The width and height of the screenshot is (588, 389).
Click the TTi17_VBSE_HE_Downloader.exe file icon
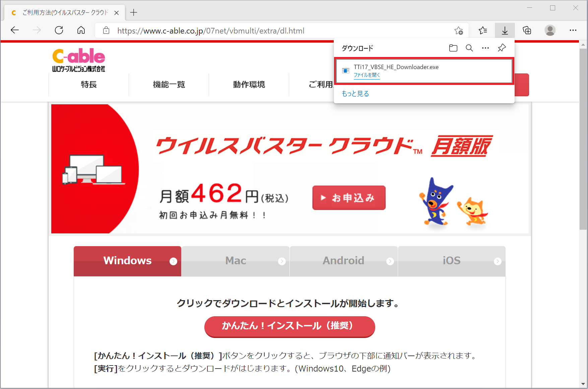tap(346, 71)
